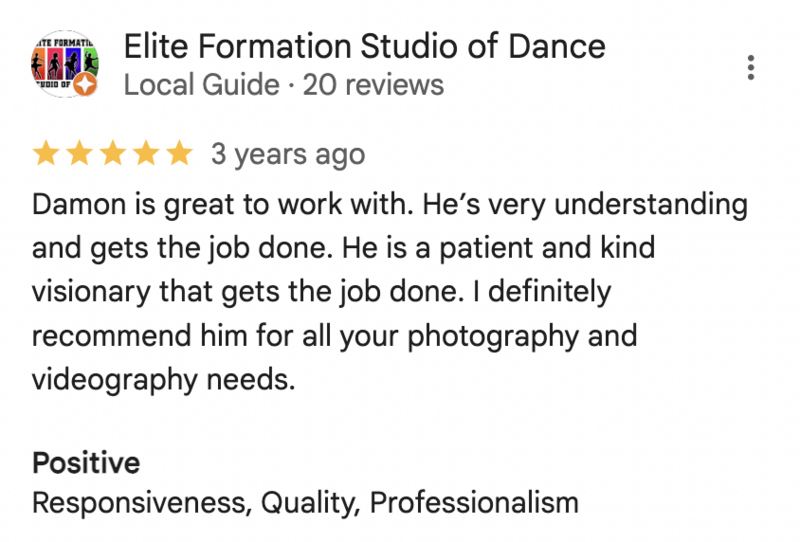Screen dimensions: 800x542
Task: Open the three-dot review options menu
Action: coord(751,67)
